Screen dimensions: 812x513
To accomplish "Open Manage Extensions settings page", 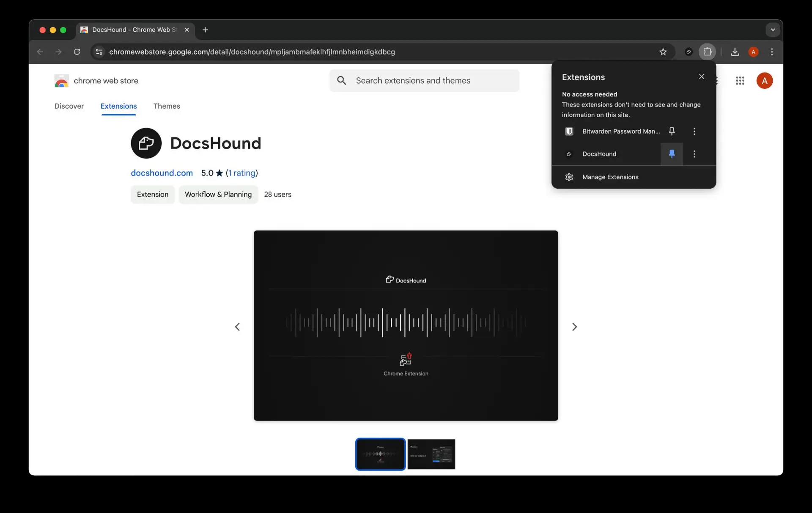I will coord(610,177).
